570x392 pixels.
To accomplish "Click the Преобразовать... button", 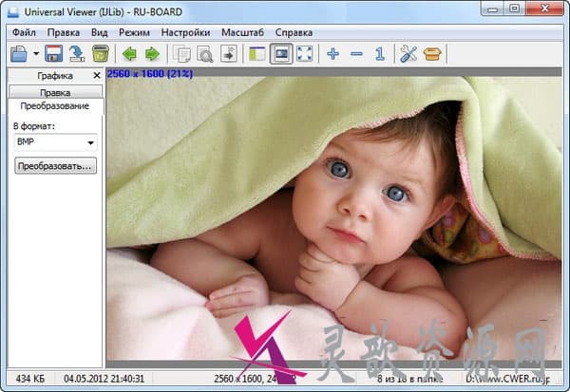I will pyautogui.click(x=55, y=166).
